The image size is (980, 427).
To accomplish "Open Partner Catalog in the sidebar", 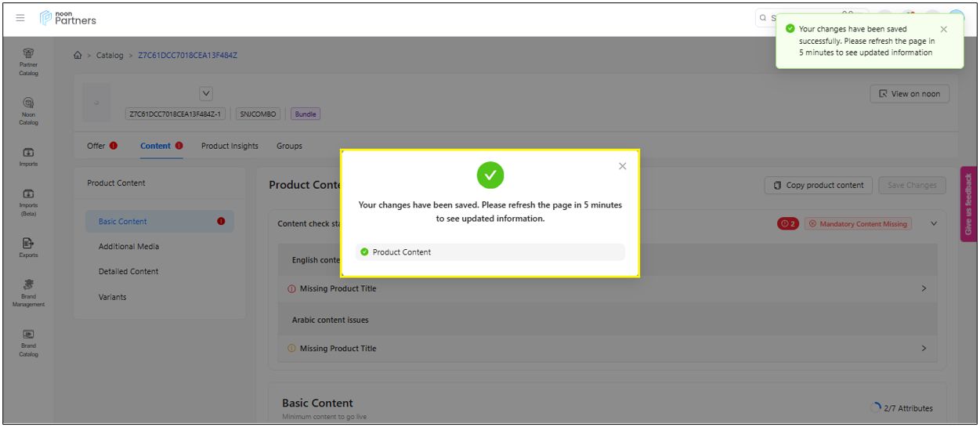I will (28, 61).
